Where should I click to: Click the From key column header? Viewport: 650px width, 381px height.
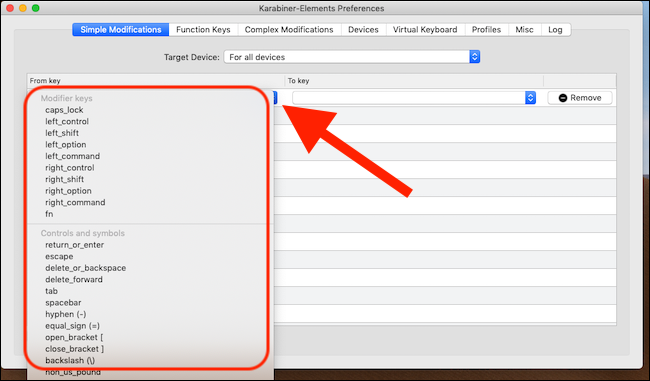point(156,81)
